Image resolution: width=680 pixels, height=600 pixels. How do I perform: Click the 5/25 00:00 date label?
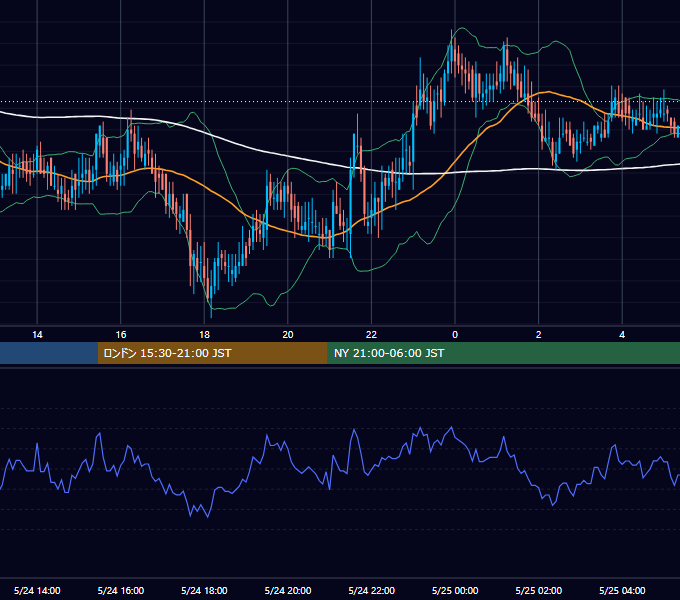tap(455, 590)
